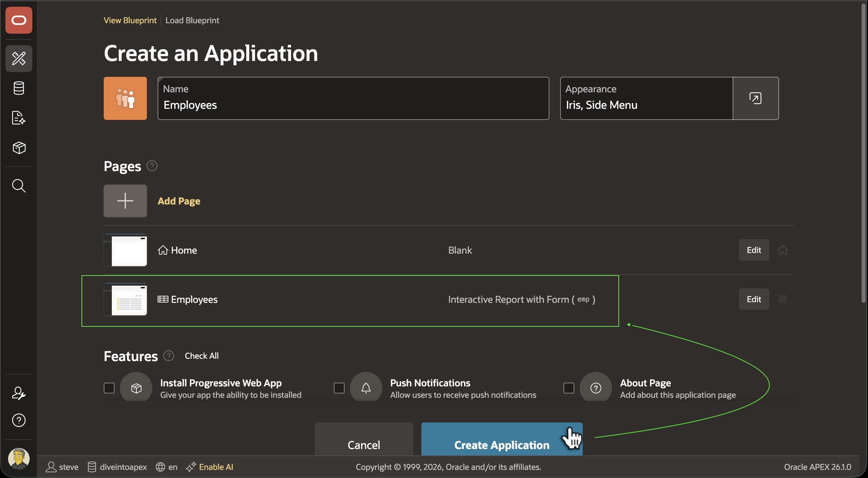The width and height of the screenshot is (868, 478).
Task: Click the diveintoapex workspace entry
Action: [x=117, y=467]
